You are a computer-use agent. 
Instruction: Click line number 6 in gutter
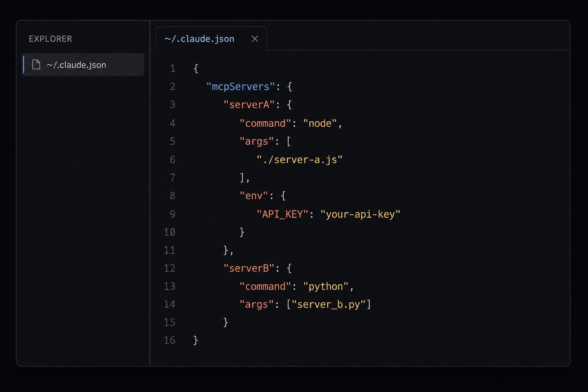coord(173,160)
